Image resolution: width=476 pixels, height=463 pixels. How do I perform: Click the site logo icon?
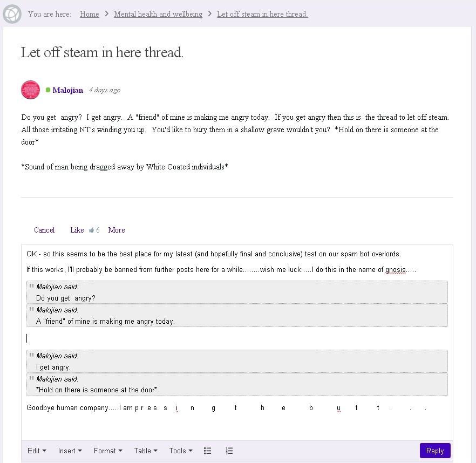coord(12,14)
